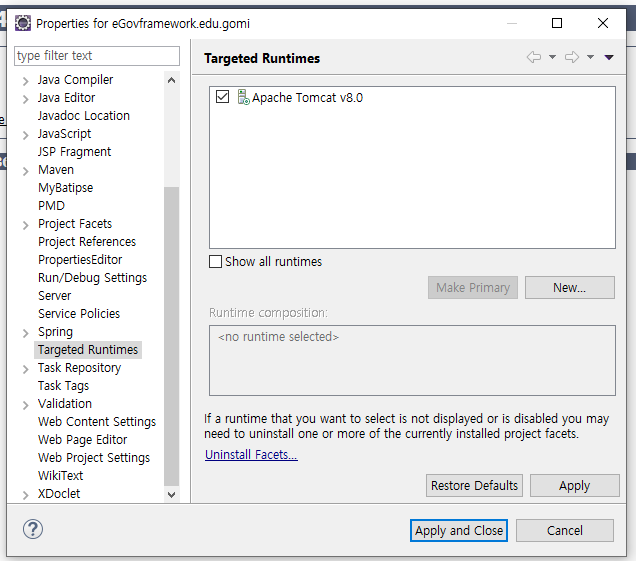Open Task Tags page

pos(63,386)
